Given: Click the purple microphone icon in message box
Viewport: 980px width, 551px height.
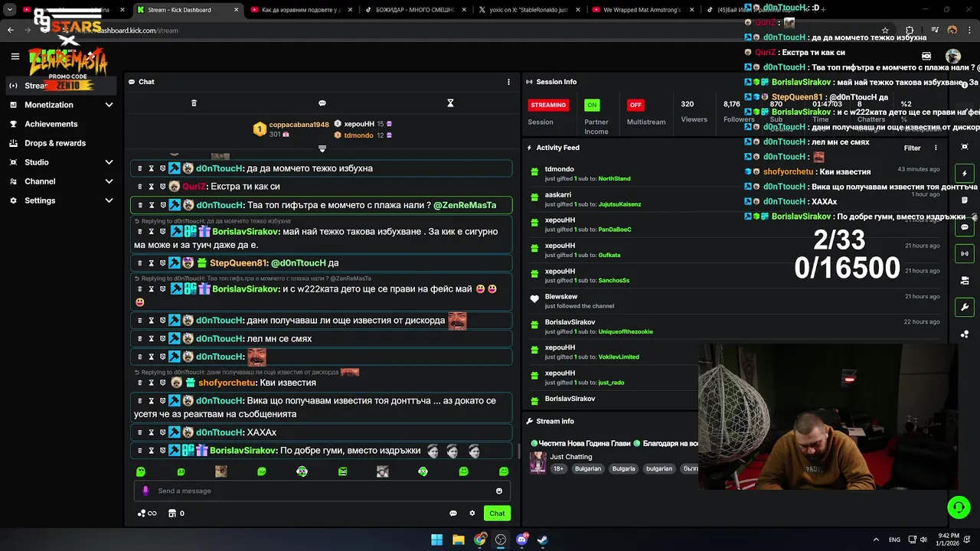Looking at the screenshot, I should 145,491.
